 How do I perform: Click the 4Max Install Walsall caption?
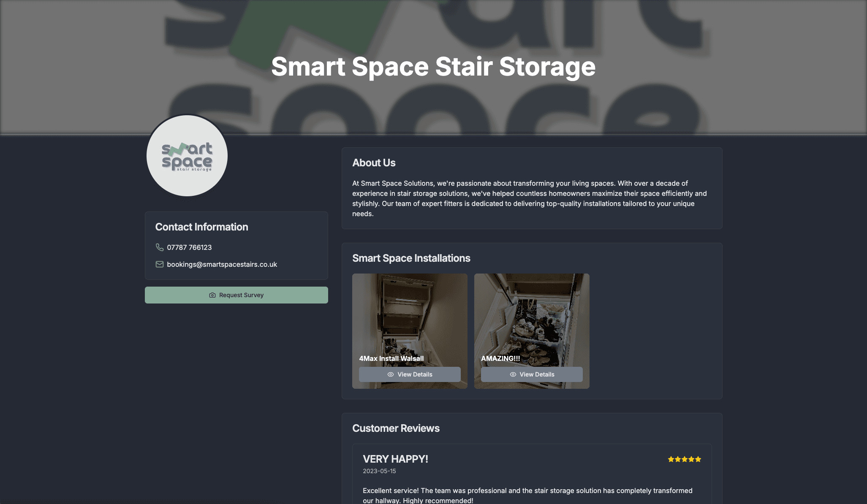[391, 358]
